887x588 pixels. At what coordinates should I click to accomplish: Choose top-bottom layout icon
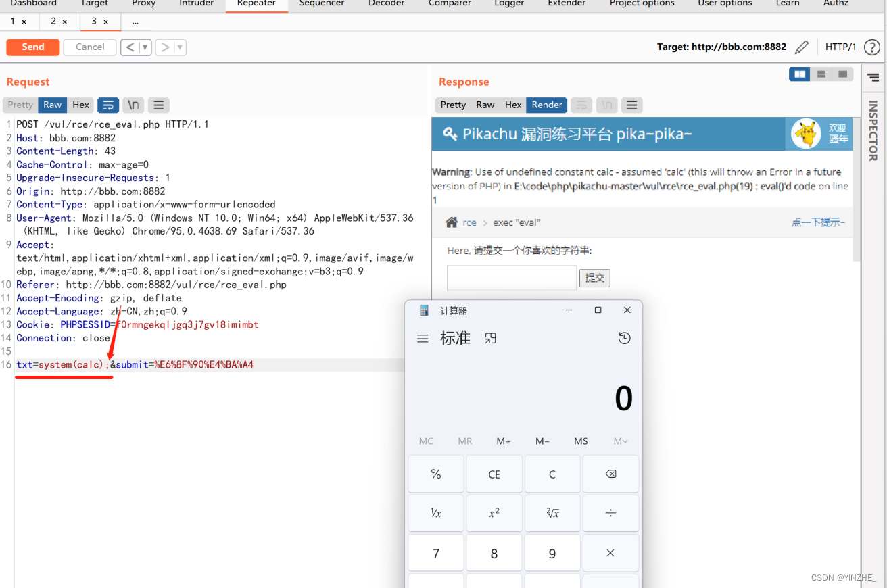(821, 74)
